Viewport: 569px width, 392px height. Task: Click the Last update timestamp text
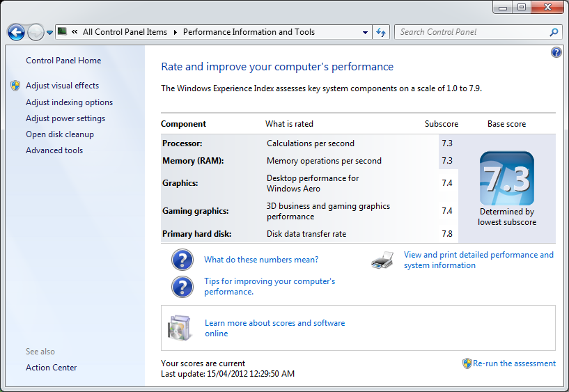click(x=228, y=374)
